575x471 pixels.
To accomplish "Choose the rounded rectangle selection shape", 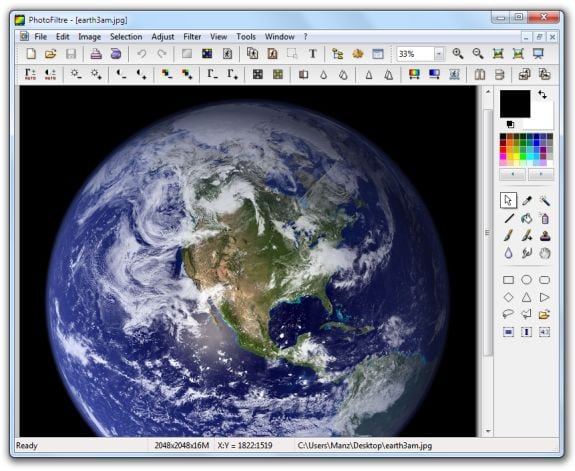I will (545, 280).
